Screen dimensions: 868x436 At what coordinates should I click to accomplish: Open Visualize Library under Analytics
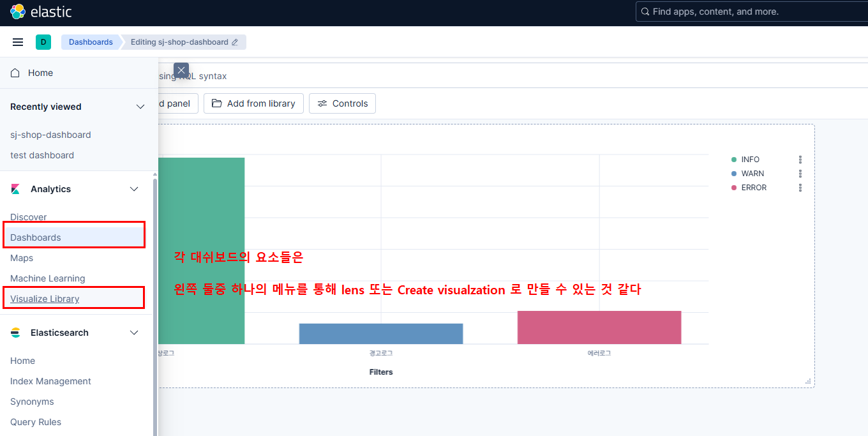(45, 299)
